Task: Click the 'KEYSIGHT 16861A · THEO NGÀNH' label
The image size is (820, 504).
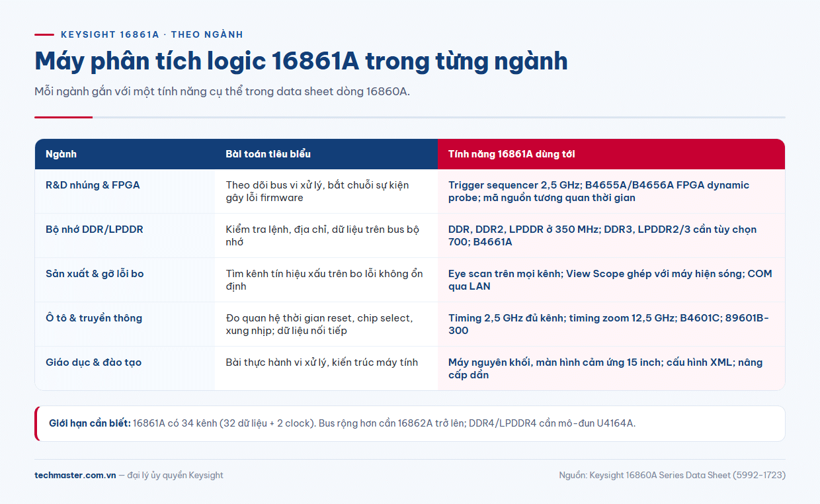Action: click(x=152, y=34)
